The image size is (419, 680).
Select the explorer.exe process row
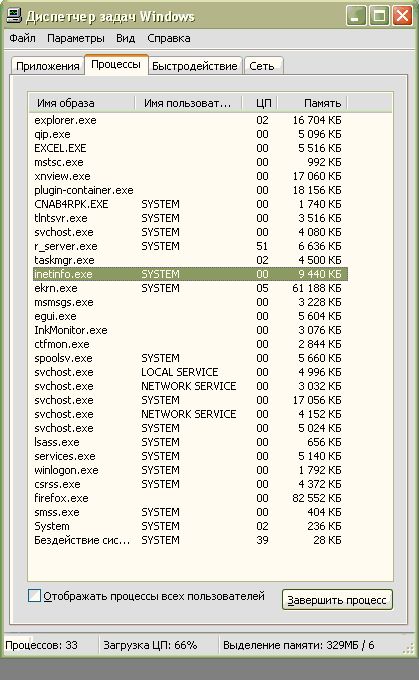coord(189,120)
